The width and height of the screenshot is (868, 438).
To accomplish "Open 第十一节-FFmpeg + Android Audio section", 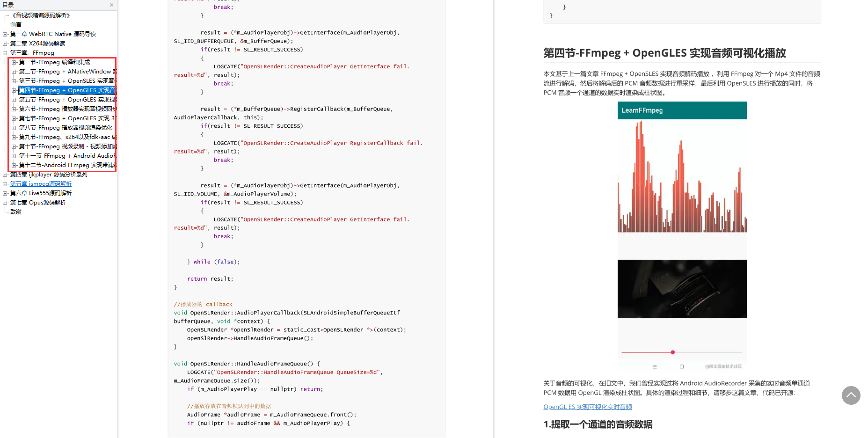I will point(67,156).
